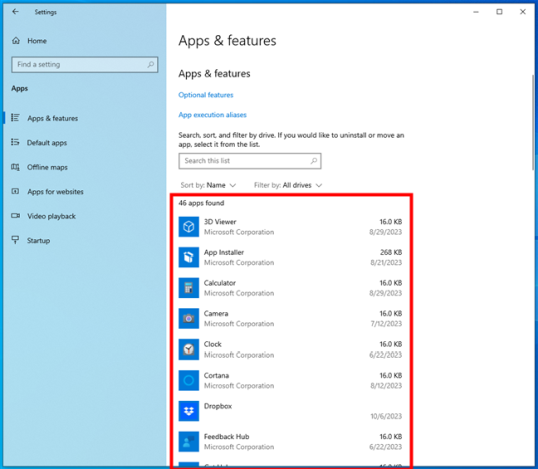Viewport: 538px width, 469px height.
Task: Click the Calculator app icon
Action: (x=189, y=288)
